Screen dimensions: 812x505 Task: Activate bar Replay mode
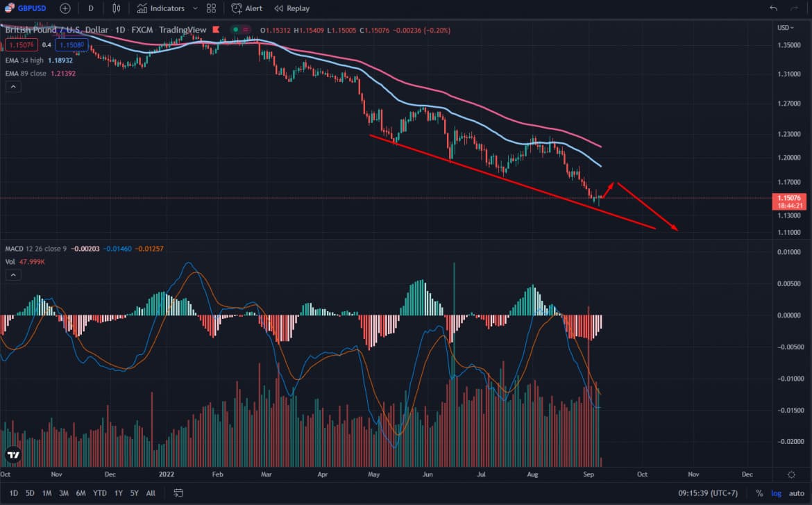pyautogui.click(x=291, y=8)
